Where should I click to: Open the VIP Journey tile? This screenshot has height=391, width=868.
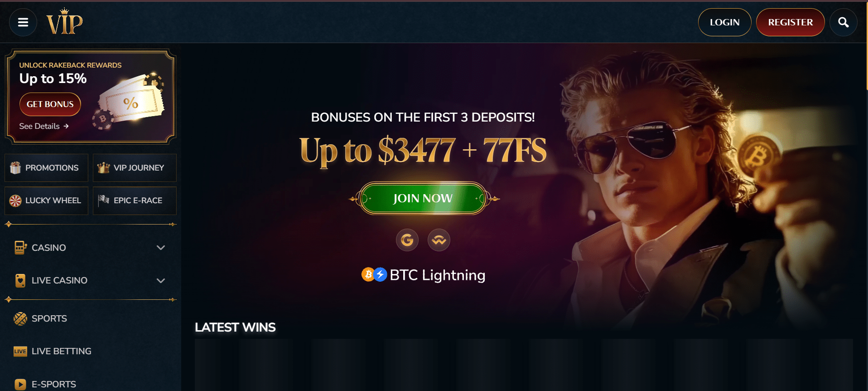click(135, 168)
